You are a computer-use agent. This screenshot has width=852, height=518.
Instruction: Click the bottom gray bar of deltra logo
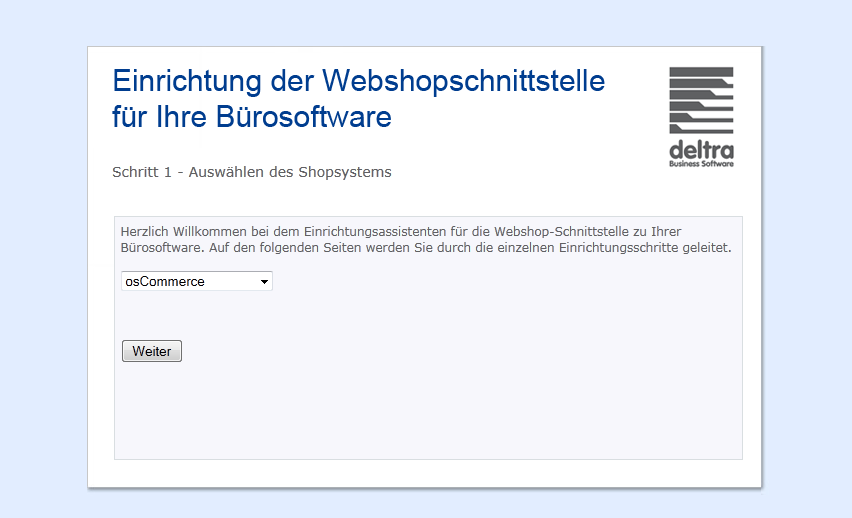tap(701, 129)
